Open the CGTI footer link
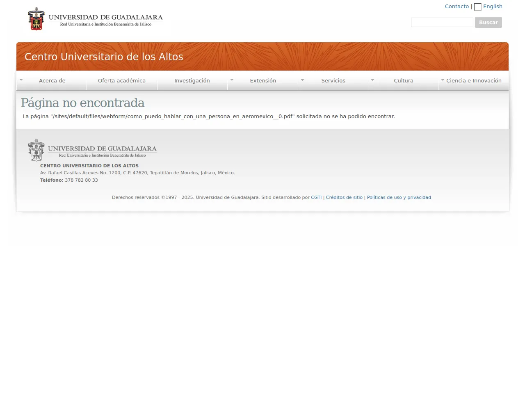Screen dimensions: 525x420 pyautogui.click(x=316, y=198)
